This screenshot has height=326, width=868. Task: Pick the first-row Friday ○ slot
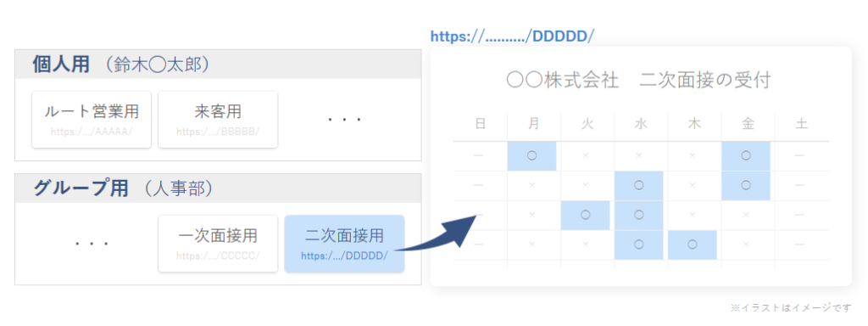[746, 156]
